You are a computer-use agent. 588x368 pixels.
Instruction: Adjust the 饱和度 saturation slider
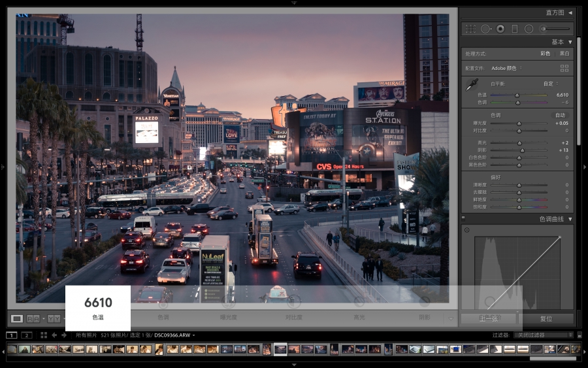point(519,207)
